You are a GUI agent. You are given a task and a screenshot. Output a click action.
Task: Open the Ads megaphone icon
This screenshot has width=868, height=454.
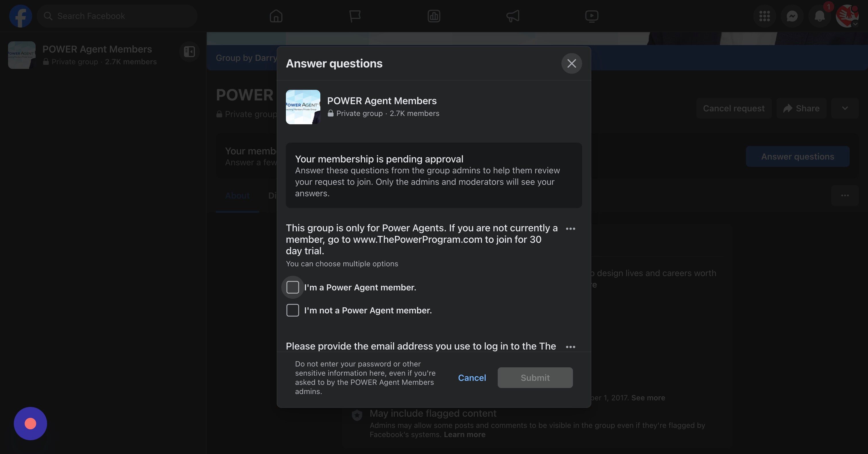[513, 16]
